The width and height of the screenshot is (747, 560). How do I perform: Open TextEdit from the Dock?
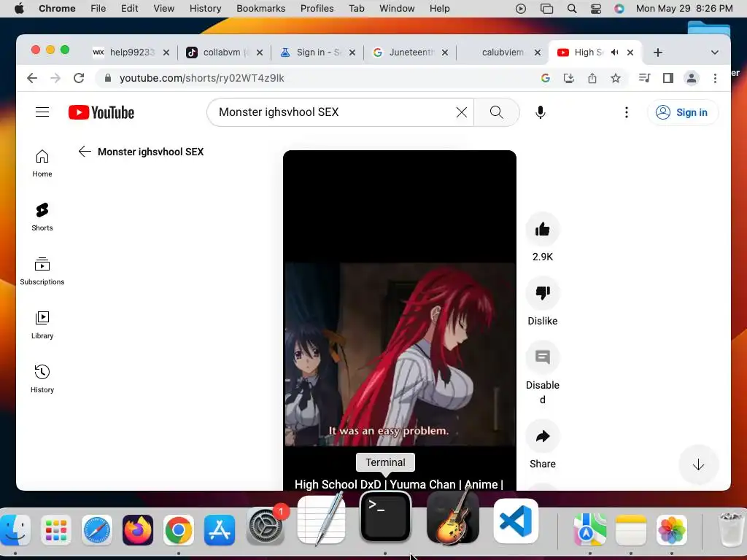[321, 520]
